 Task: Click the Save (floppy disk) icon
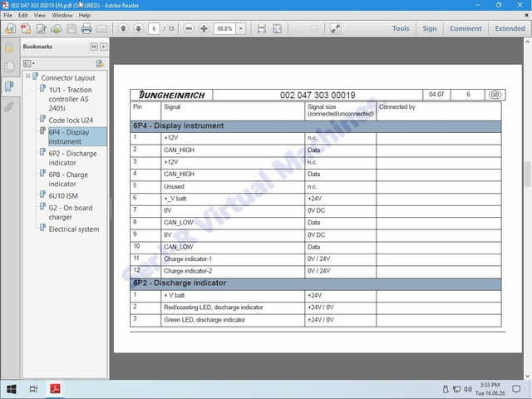click(71, 28)
